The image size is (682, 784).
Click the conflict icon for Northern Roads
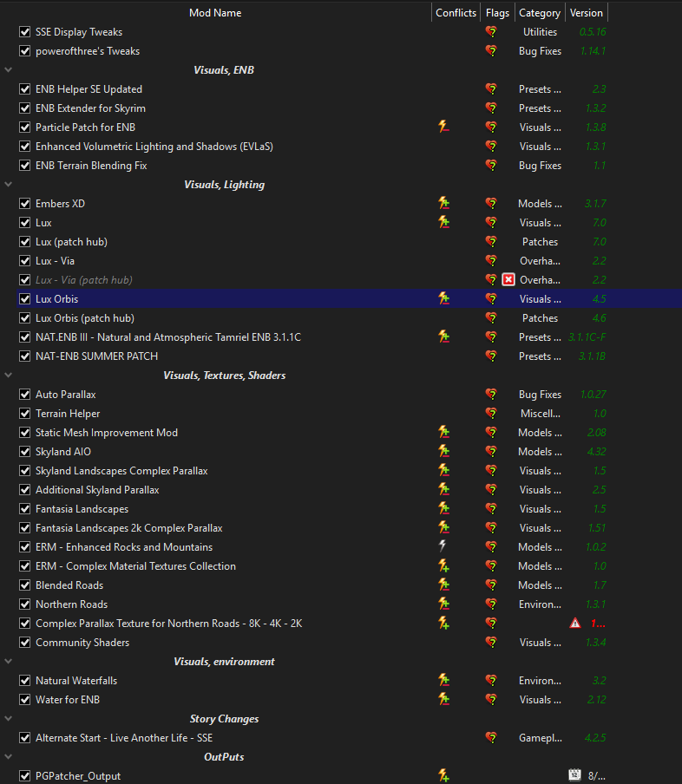click(x=443, y=604)
